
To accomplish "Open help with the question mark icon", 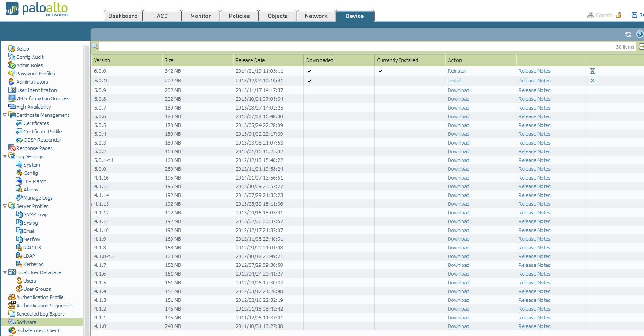I will [x=639, y=34].
